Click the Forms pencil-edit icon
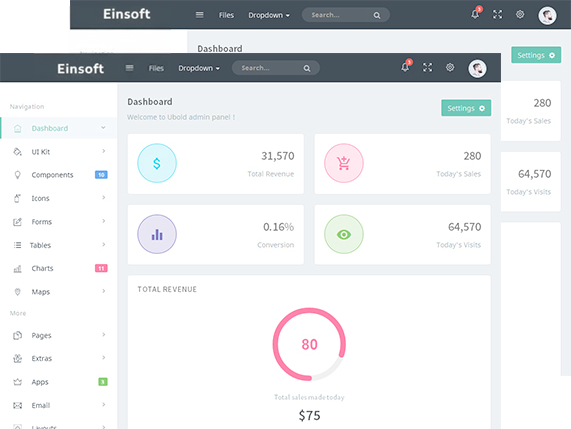Viewport: 571px width, 429px height. click(x=17, y=221)
